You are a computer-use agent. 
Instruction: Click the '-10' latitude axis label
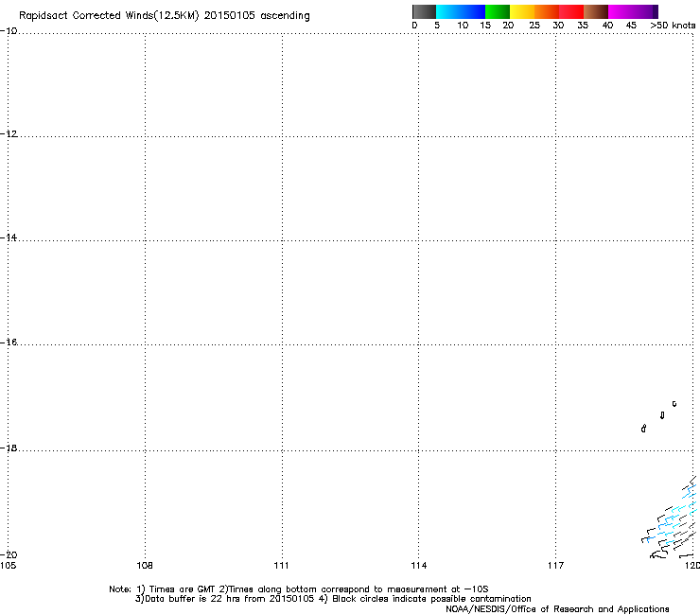point(9,31)
